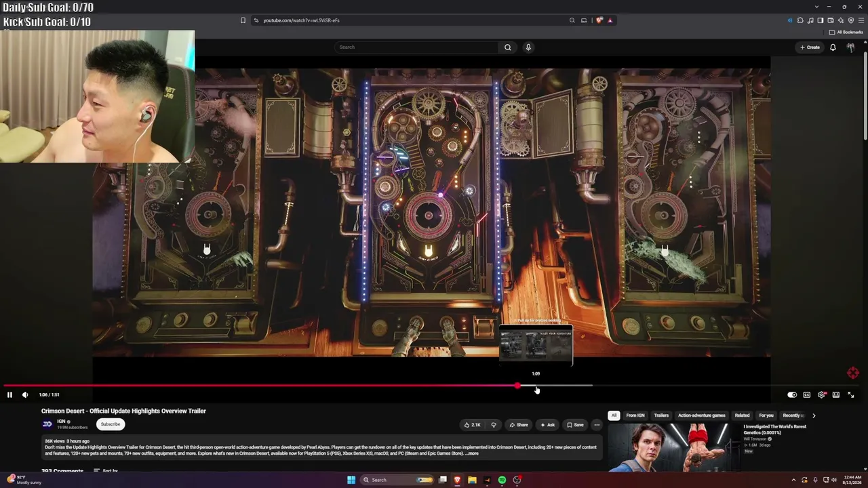The height and width of the screenshot is (488, 868).
Task: Expand the description with '...more'
Action: (x=472, y=453)
